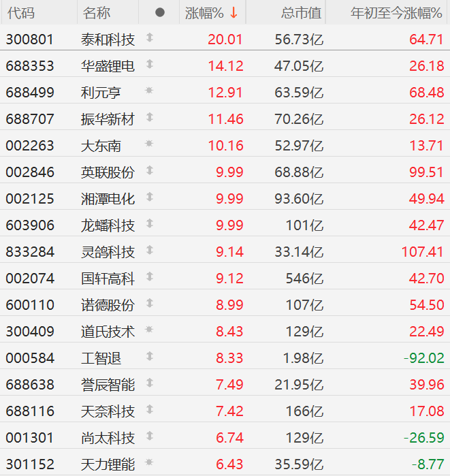The height and width of the screenshot is (476, 450).
Task: Click stock code 002263
Action: (30, 146)
